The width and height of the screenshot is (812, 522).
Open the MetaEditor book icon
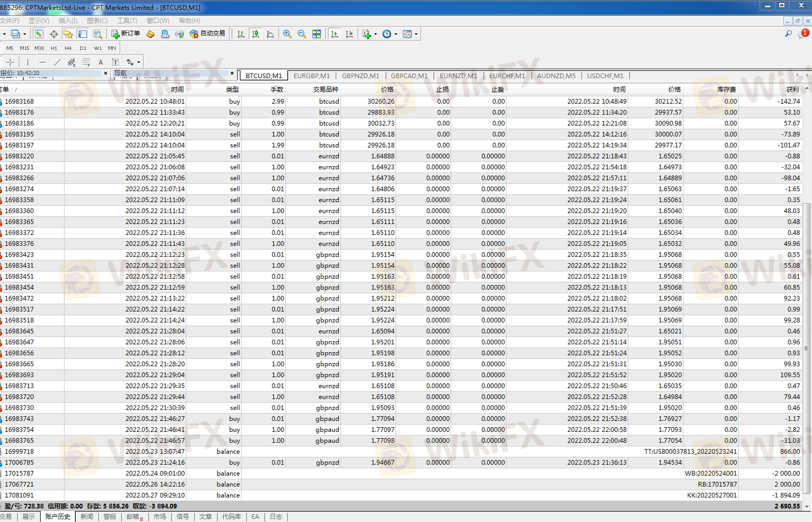pos(150,34)
